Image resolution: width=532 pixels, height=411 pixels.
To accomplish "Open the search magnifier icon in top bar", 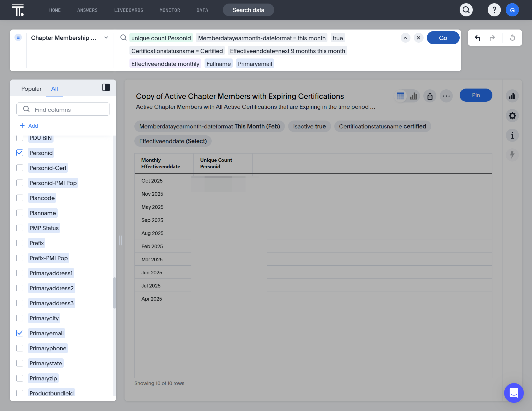I will tap(466, 10).
